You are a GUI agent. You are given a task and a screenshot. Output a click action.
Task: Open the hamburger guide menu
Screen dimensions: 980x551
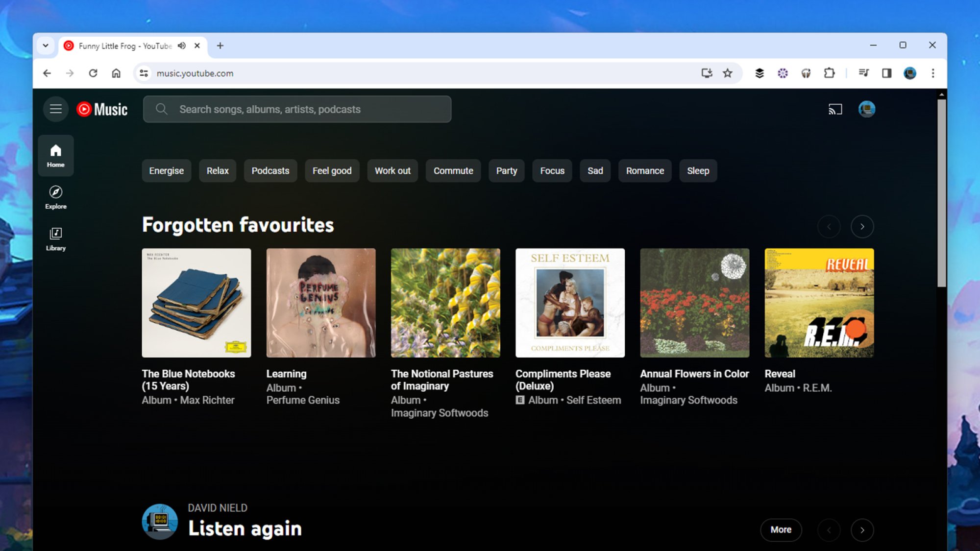pyautogui.click(x=56, y=109)
